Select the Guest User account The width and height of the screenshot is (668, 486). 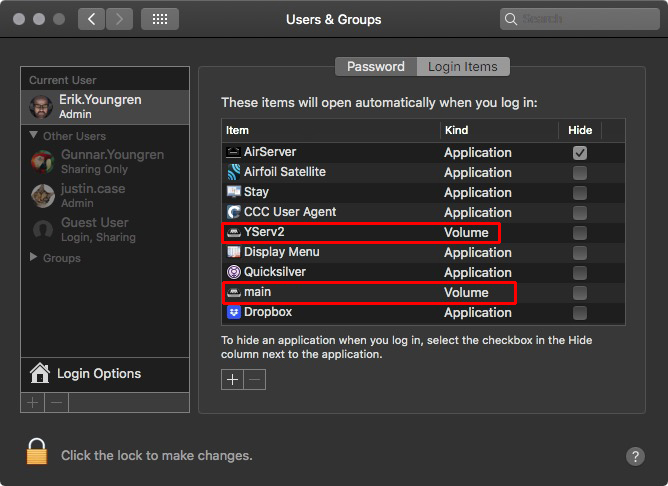click(95, 228)
